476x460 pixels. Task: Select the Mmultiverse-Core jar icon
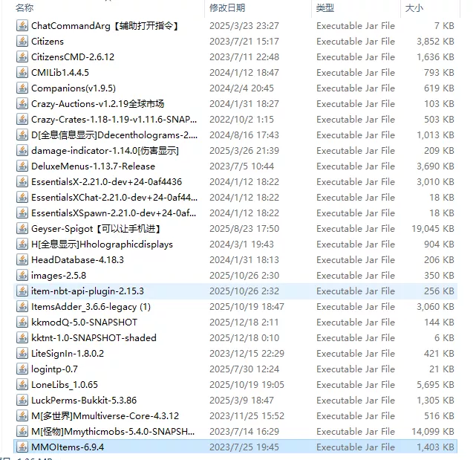tap(22, 416)
